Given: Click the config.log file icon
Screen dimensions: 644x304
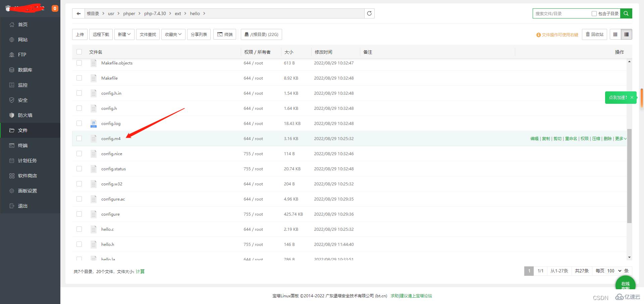Looking at the screenshot, I should point(94,124).
